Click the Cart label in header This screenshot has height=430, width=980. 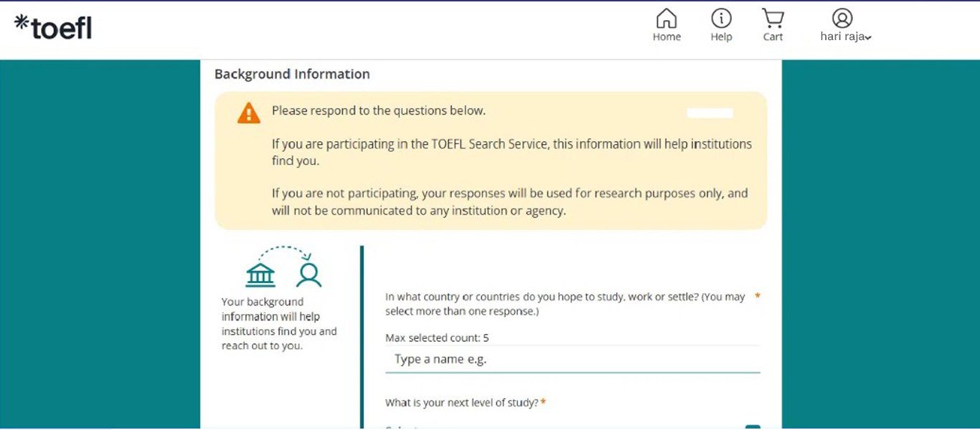pyautogui.click(x=773, y=37)
